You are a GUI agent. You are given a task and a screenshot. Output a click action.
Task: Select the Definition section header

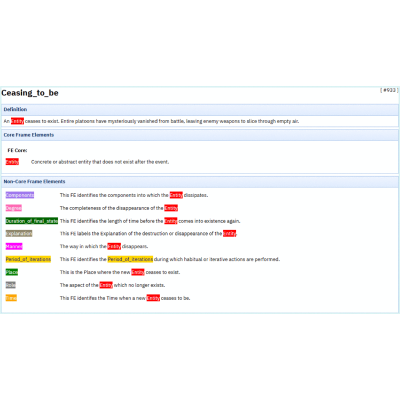click(200, 109)
